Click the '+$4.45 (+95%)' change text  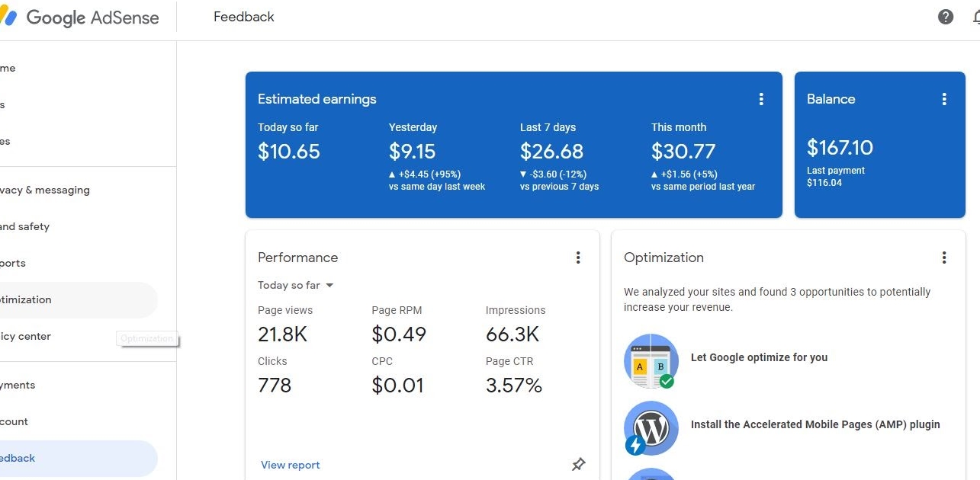point(430,174)
